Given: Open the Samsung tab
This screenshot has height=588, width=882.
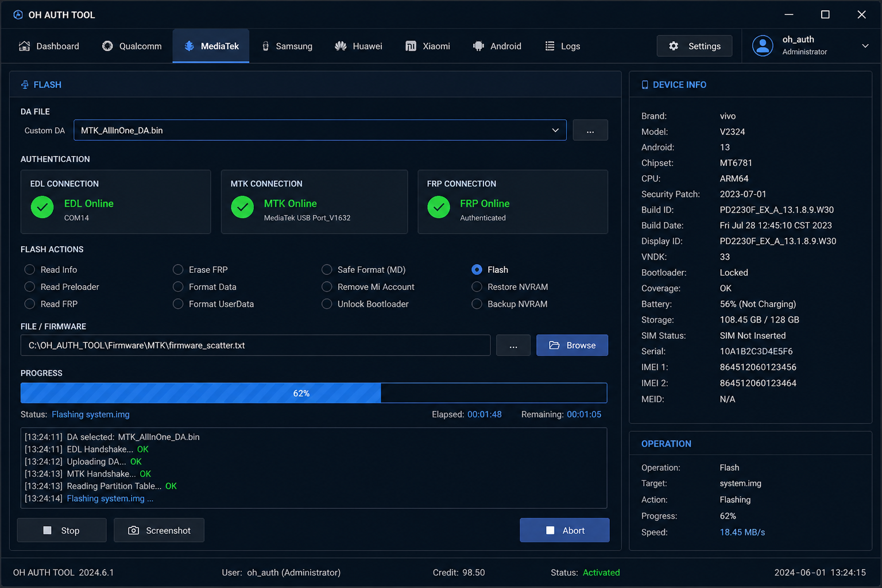Looking at the screenshot, I should 287,46.
